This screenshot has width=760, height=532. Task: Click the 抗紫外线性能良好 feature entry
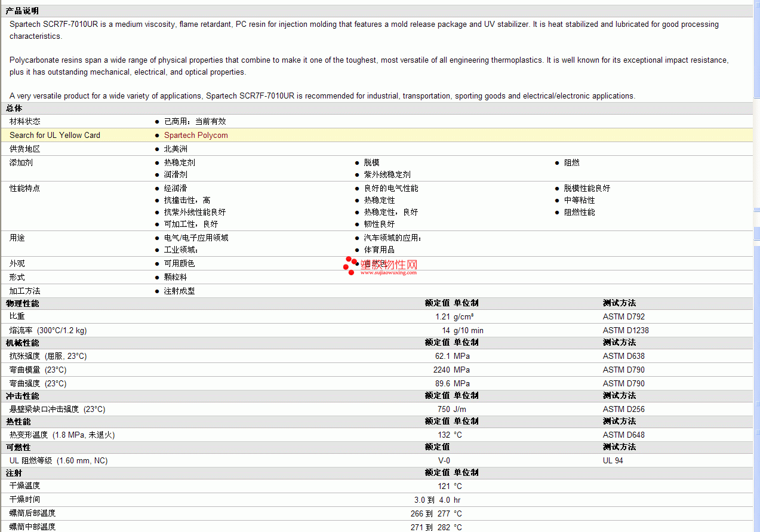pos(195,212)
